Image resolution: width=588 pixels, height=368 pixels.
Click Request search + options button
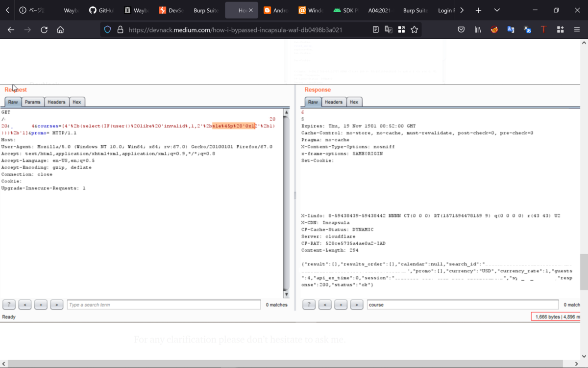tap(41, 305)
